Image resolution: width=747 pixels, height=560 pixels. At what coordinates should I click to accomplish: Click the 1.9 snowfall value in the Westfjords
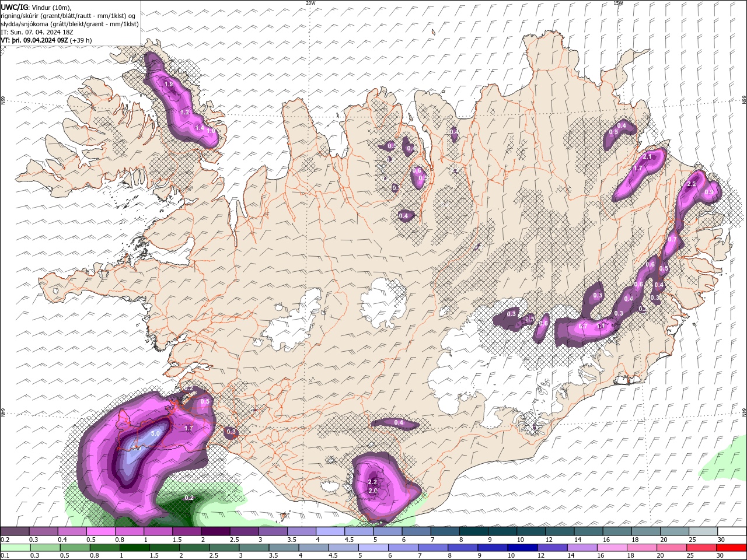[x=169, y=85]
